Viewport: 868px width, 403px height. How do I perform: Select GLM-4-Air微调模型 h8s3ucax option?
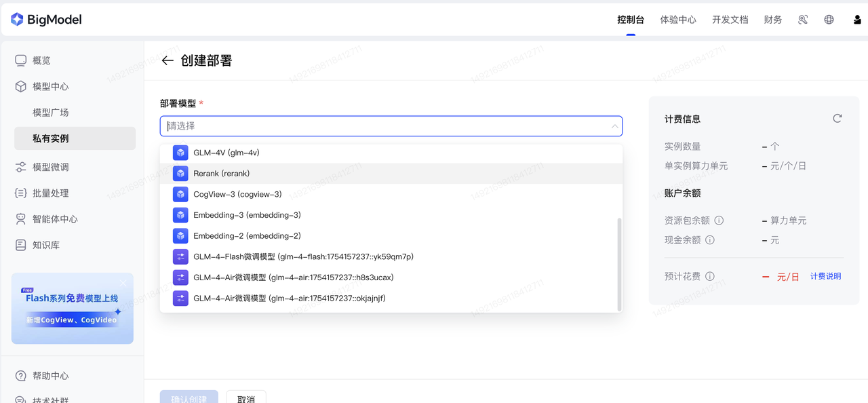[391, 277]
